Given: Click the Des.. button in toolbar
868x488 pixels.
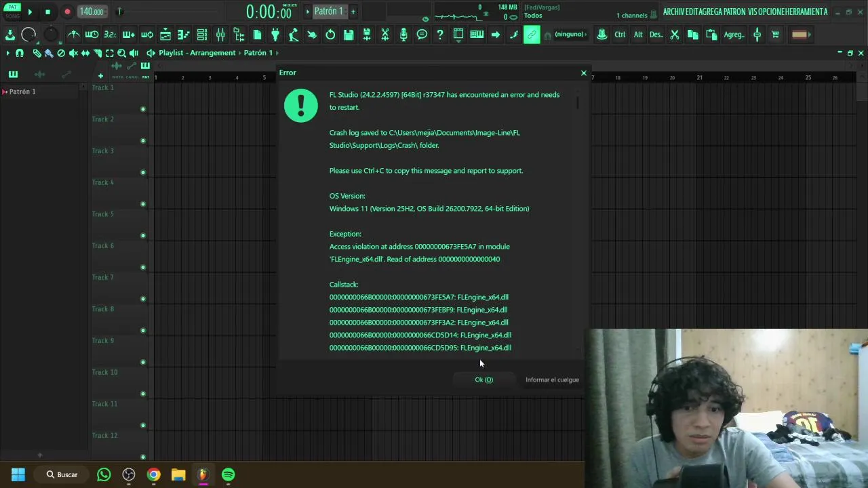Looking at the screenshot, I should [x=656, y=35].
